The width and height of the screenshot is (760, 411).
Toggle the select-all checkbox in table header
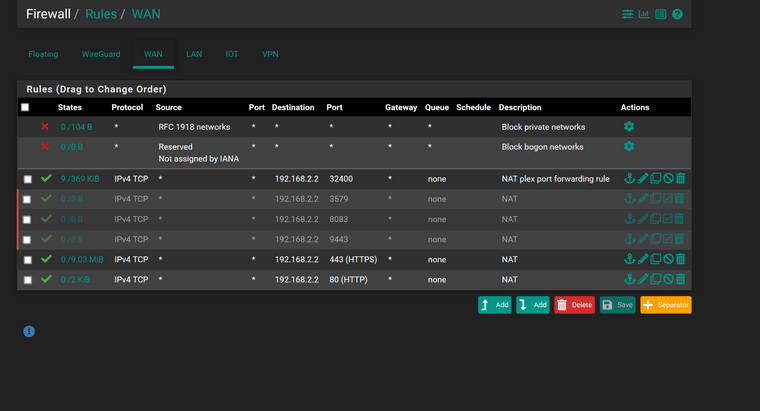(25, 108)
